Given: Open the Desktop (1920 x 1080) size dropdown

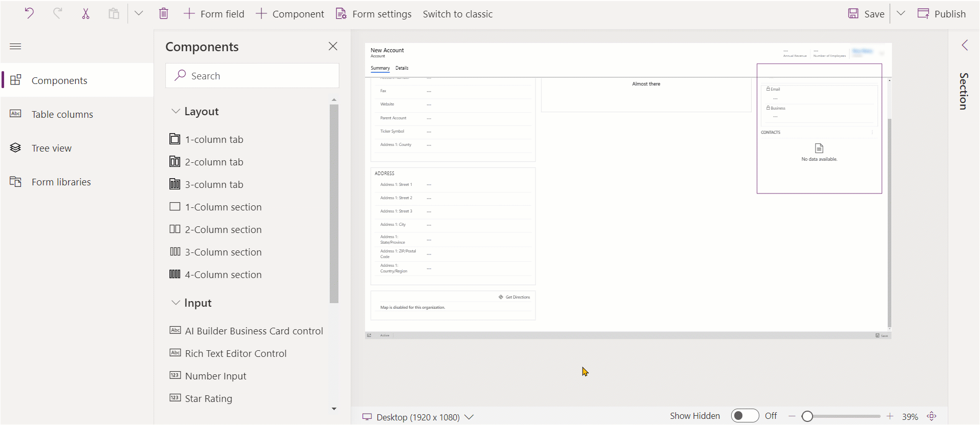Looking at the screenshot, I should click(x=418, y=417).
